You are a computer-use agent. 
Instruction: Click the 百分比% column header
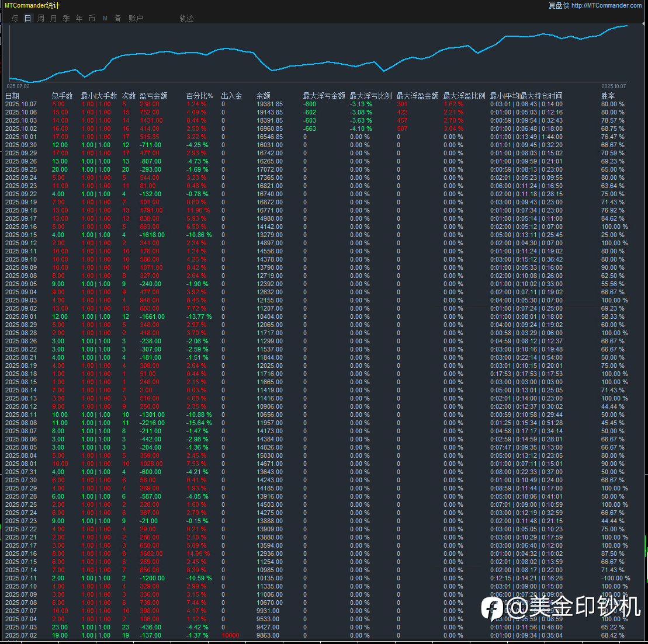(x=199, y=96)
